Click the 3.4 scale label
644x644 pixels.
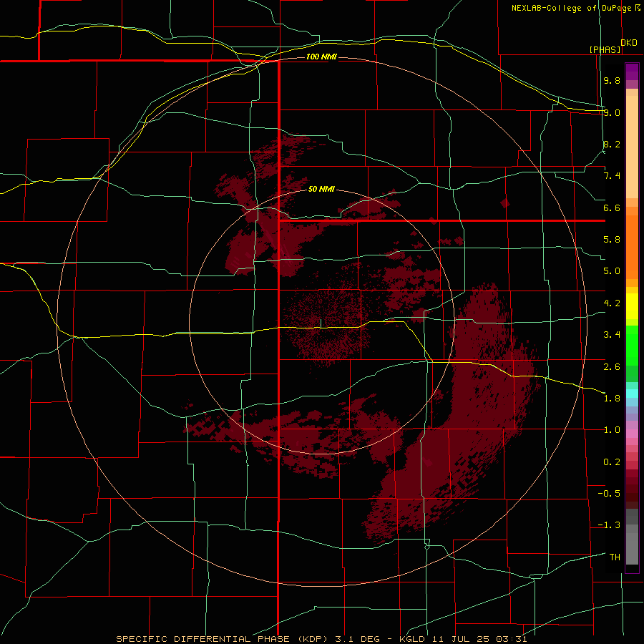pos(612,335)
